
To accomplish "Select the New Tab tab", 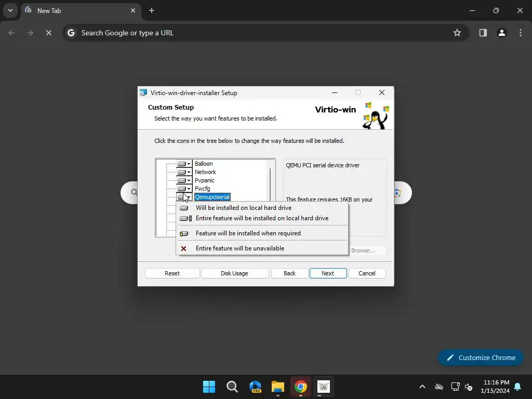I will 82,10.
